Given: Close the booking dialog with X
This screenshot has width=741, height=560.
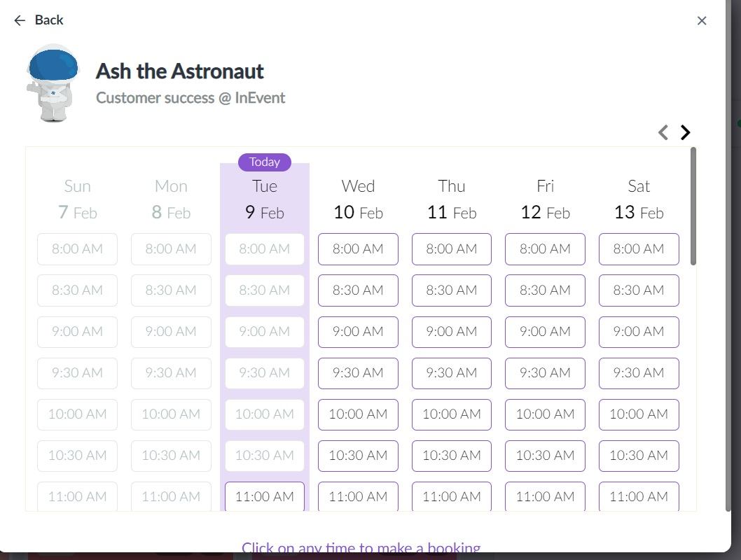Looking at the screenshot, I should point(702,21).
